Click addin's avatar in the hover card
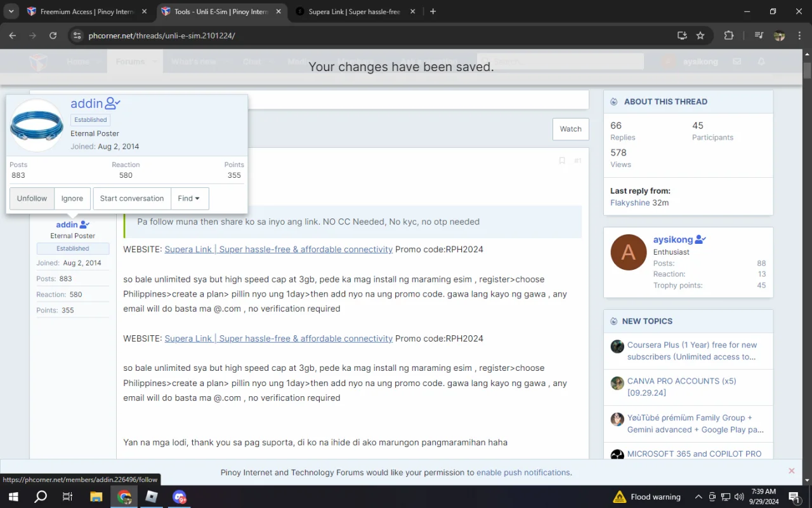 (x=37, y=126)
